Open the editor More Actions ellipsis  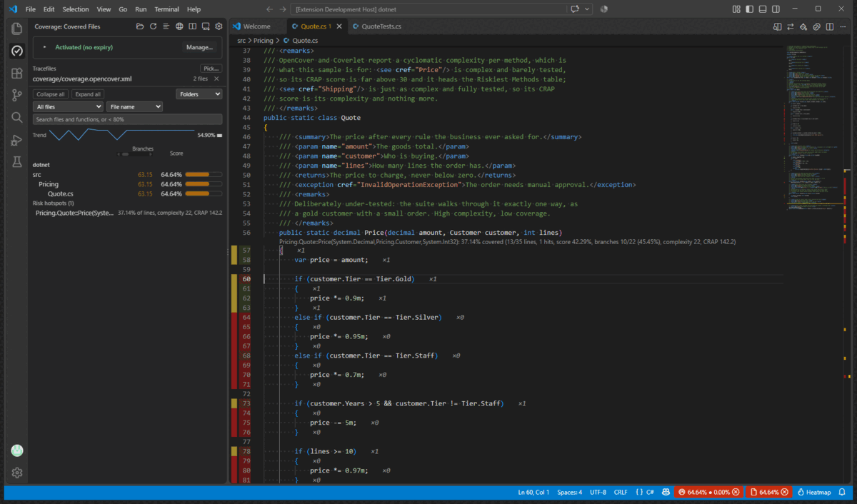843,26
